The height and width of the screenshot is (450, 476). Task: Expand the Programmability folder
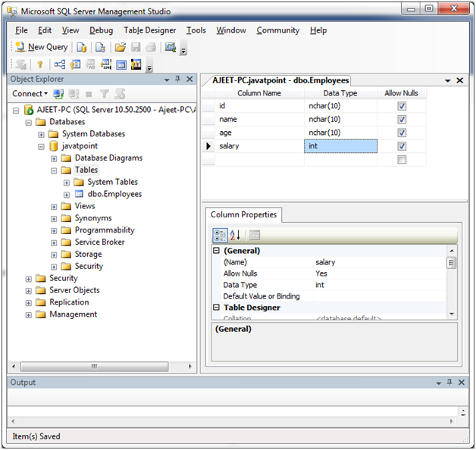pos(54,231)
